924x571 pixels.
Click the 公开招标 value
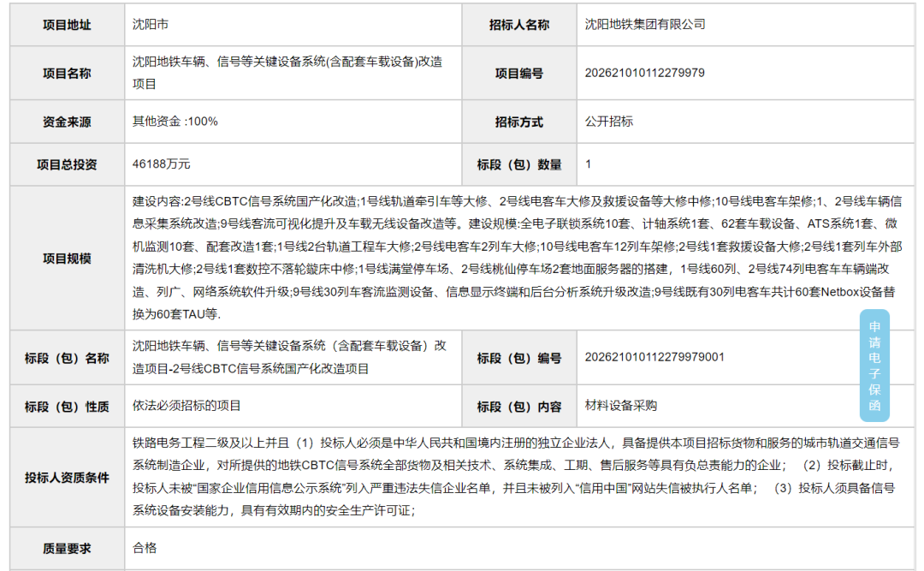[609, 122]
